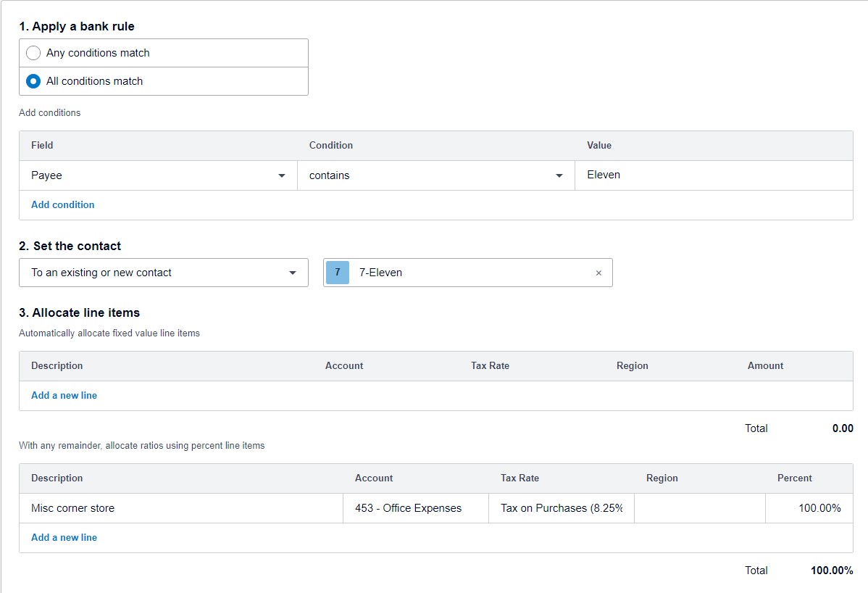This screenshot has height=593, width=868.
Task: Remove the 7-Eleven contact with the × icon
Action: coord(598,272)
